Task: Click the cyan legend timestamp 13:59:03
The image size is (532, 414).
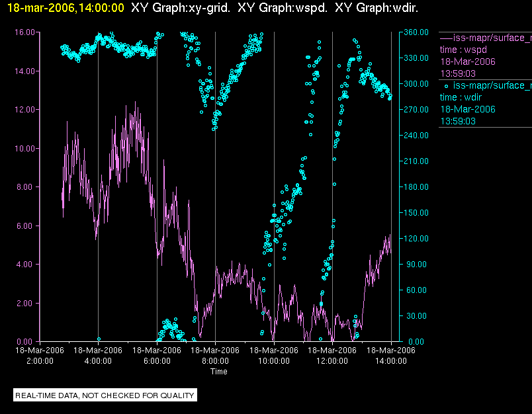Action: 458,122
